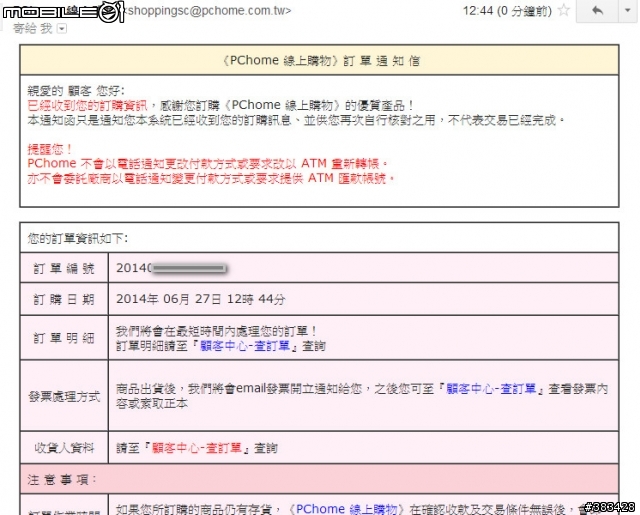Open PChome 線上購物 link in the notes row
Screen dimensions: 640x515
pyautogui.click(x=346, y=508)
